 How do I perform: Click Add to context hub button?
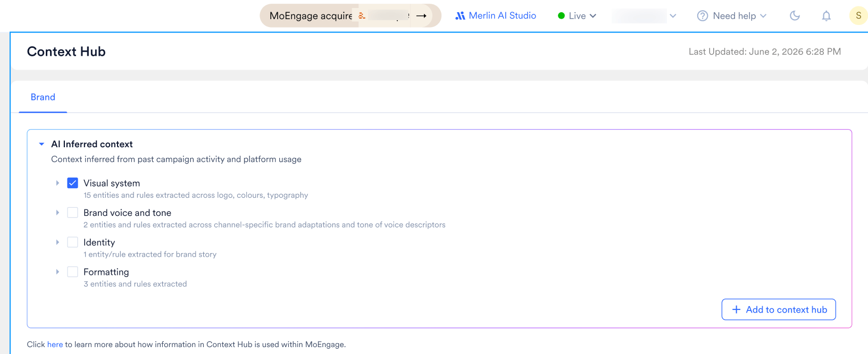tap(779, 309)
